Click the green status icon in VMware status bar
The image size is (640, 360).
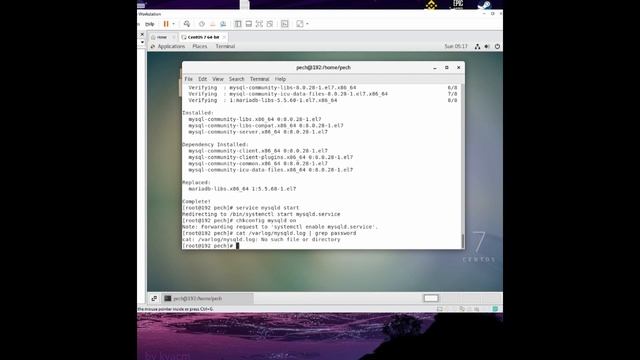(x=495, y=309)
